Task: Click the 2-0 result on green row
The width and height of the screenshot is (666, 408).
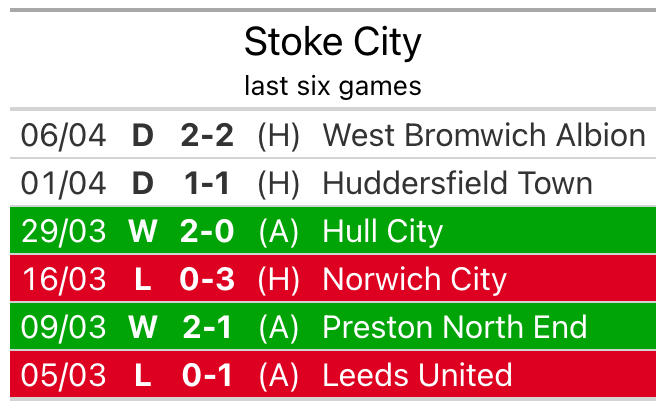Action: pyautogui.click(x=207, y=231)
